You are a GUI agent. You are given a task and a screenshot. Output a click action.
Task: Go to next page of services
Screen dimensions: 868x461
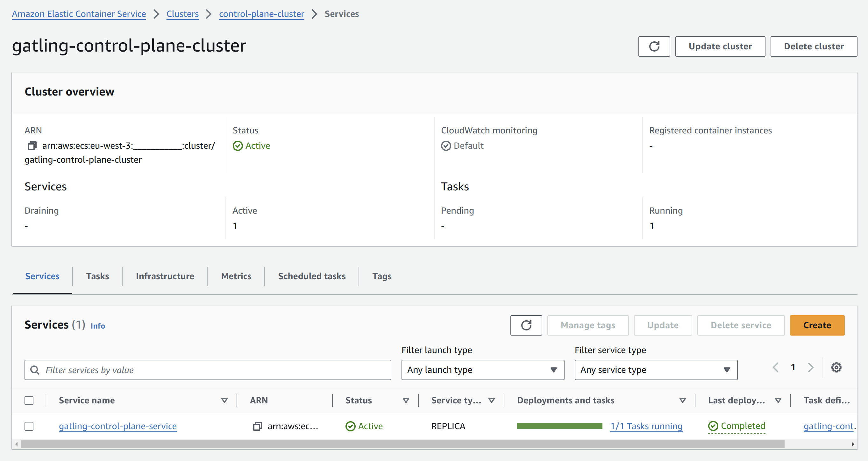pyautogui.click(x=810, y=367)
